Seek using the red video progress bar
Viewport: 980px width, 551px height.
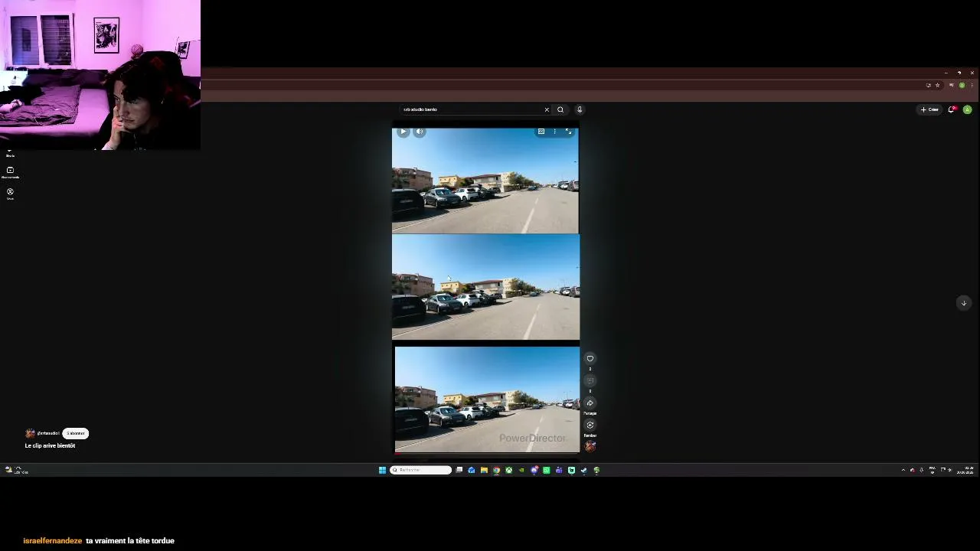(x=487, y=454)
